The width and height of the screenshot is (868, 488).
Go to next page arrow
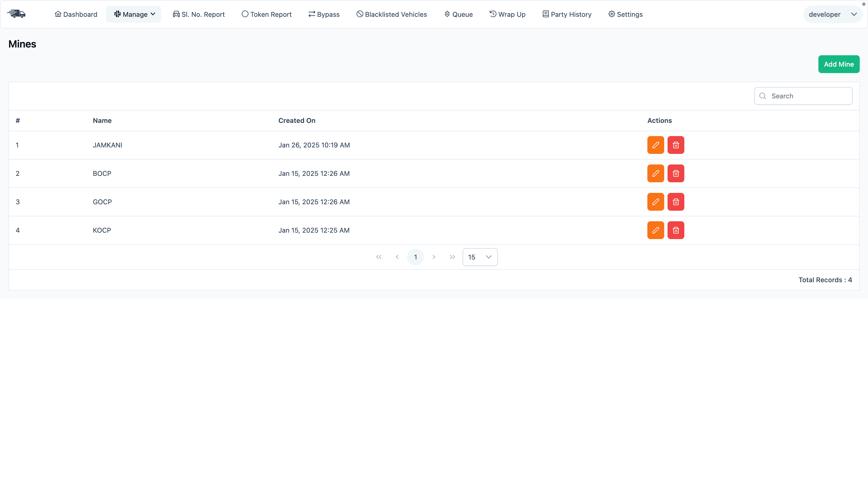click(x=434, y=257)
